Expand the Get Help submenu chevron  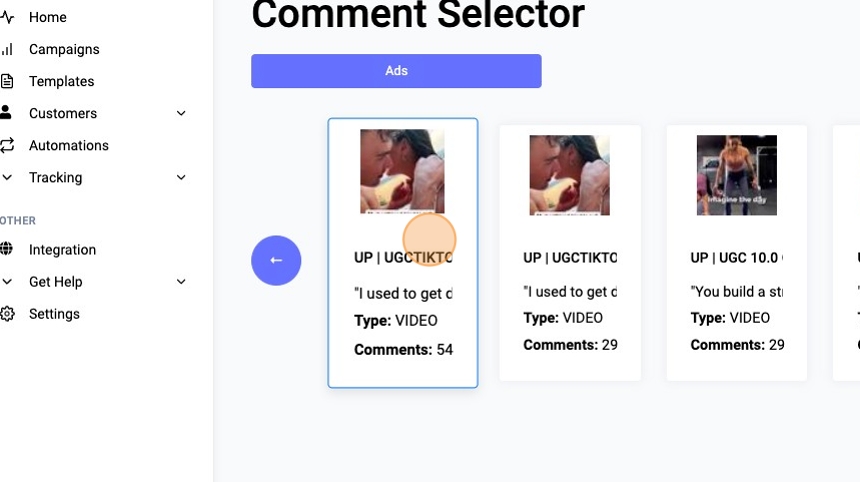pyautogui.click(x=181, y=282)
